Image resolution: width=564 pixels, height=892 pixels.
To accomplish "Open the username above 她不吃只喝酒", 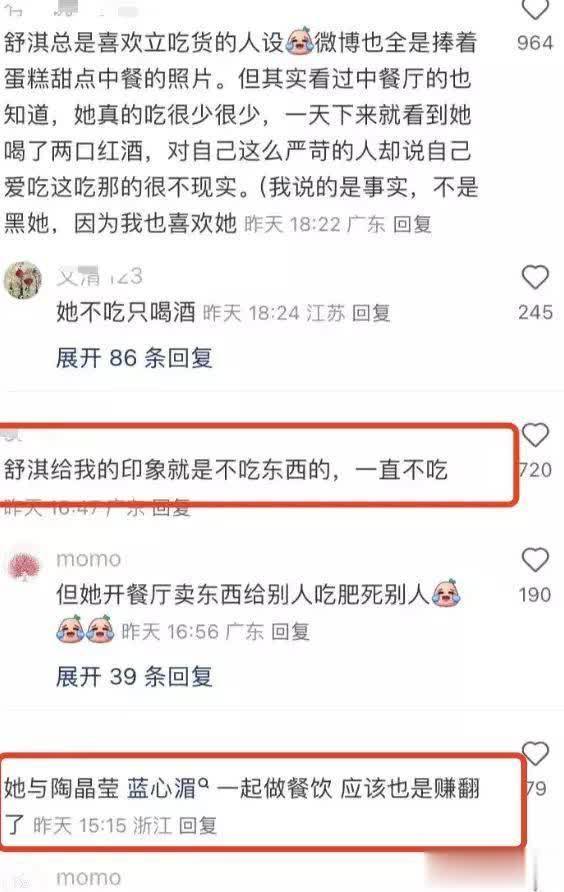I will click(100, 276).
